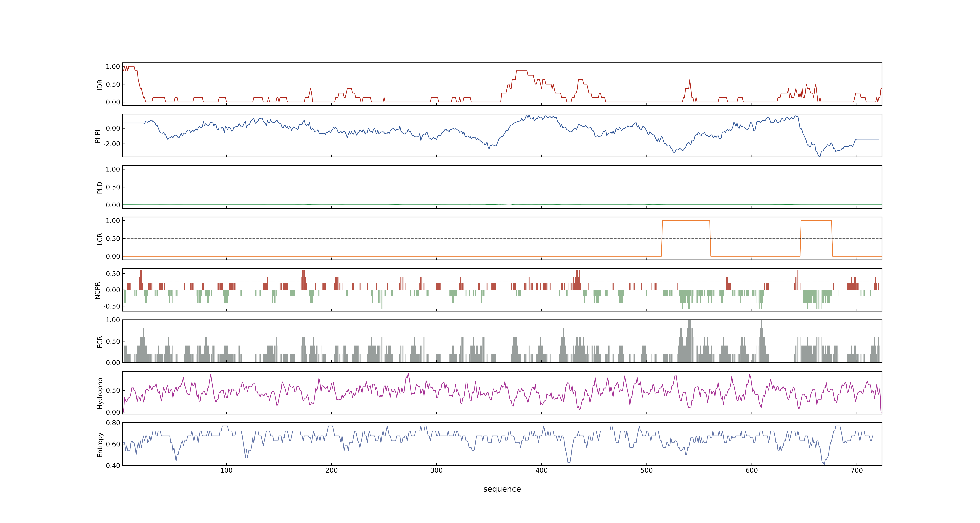Click the x-axis tick label 100
Viewport: 980px width, 523px height.
pos(226,470)
